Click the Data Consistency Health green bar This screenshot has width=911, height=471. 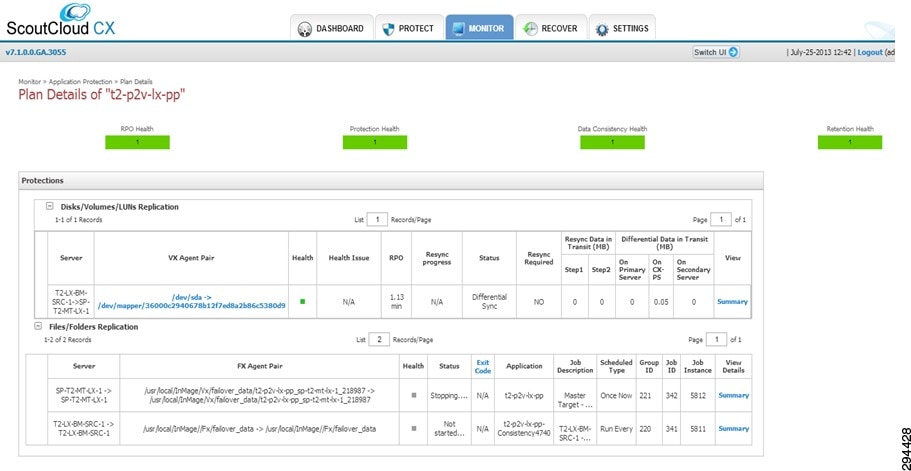tap(612, 142)
